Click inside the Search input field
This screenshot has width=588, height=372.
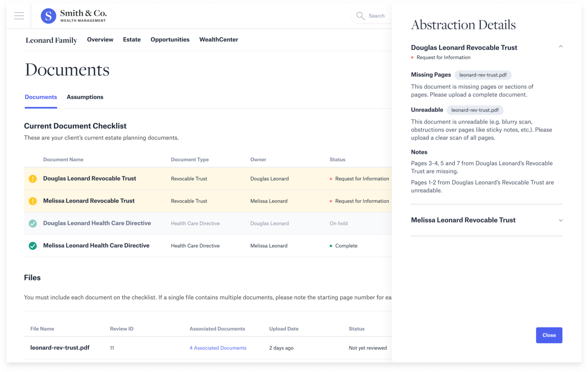tap(377, 16)
